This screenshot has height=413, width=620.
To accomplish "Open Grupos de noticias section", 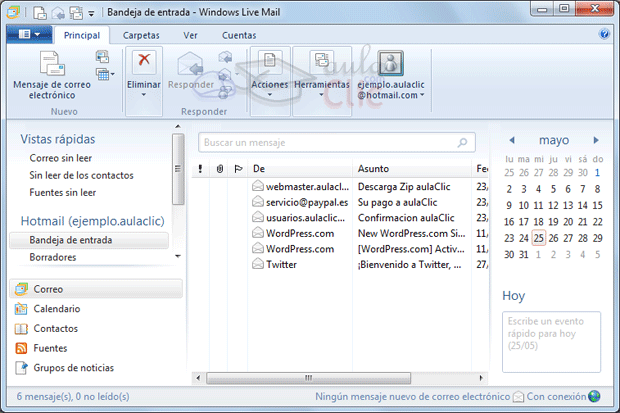I will pyautogui.click(x=64, y=368).
